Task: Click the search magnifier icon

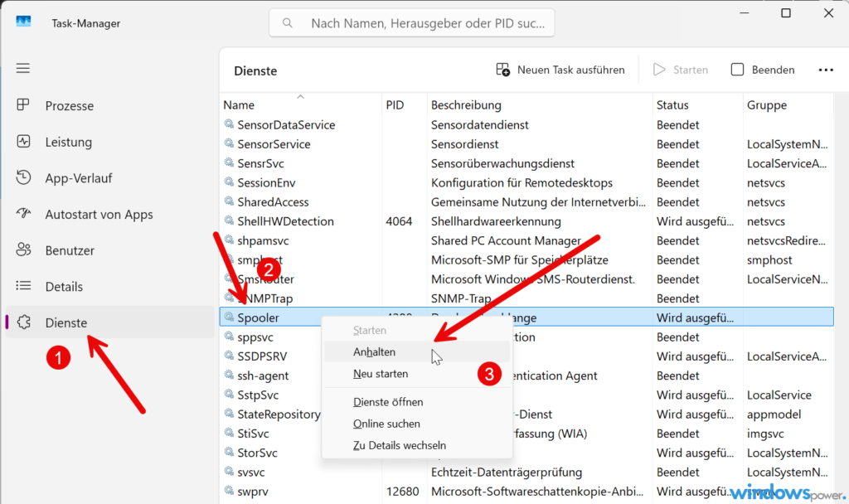Action: pos(288,22)
